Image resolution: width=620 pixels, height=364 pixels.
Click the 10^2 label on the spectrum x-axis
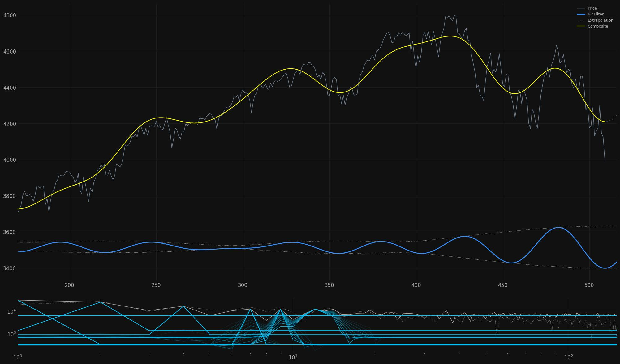(569, 358)
